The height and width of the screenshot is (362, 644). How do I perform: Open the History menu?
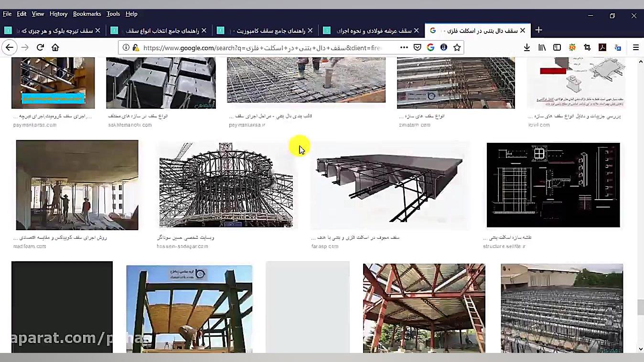pos(58,14)
